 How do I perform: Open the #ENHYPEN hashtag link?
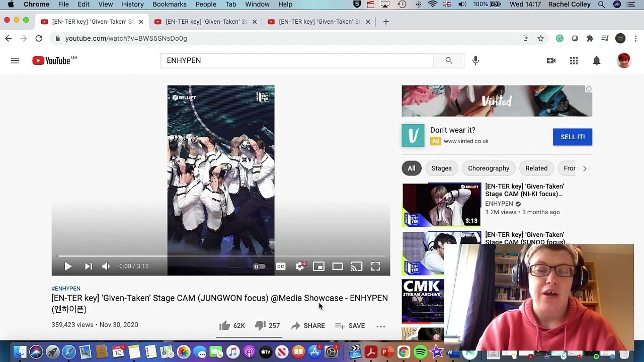tap(66, 289)
